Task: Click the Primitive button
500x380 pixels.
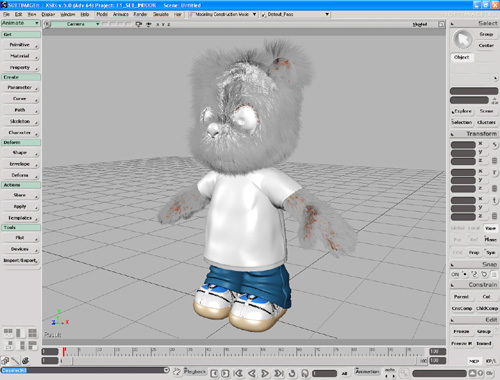Action: (x=20, y=45)
